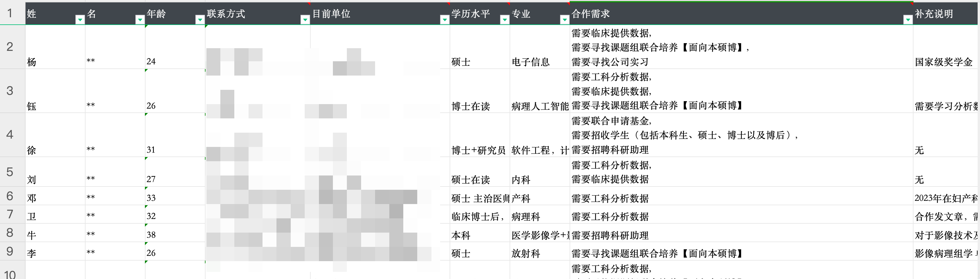Select the age cell with value 32
The image size is (980, 279).
175,214
